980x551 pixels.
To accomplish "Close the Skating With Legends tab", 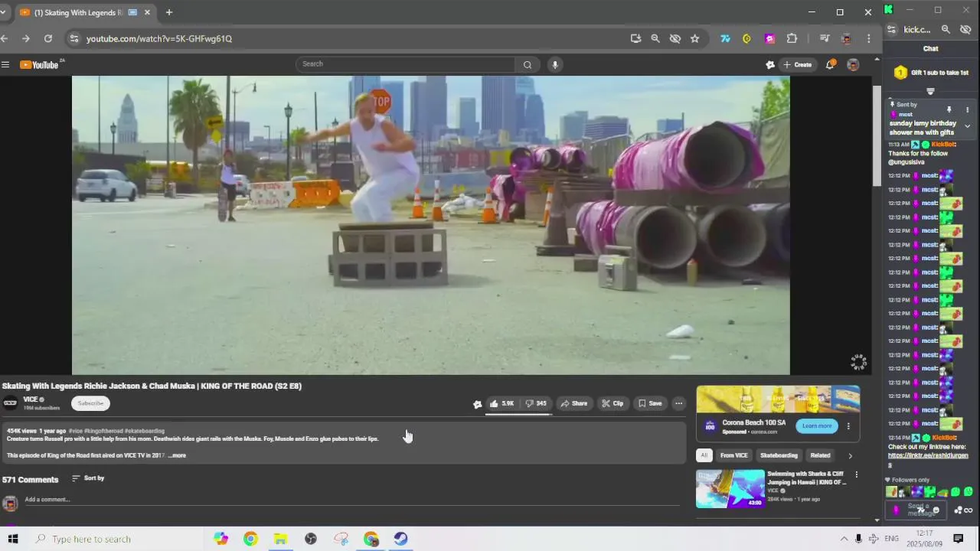I will click(147, 12).
